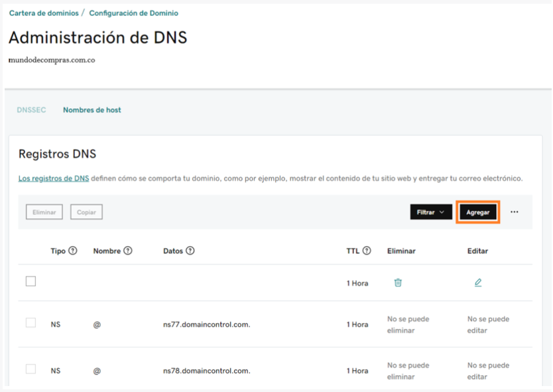This screenshot has width=553, height=392.
Task: Click the Copiar button
Action: (x=86, y=212)
